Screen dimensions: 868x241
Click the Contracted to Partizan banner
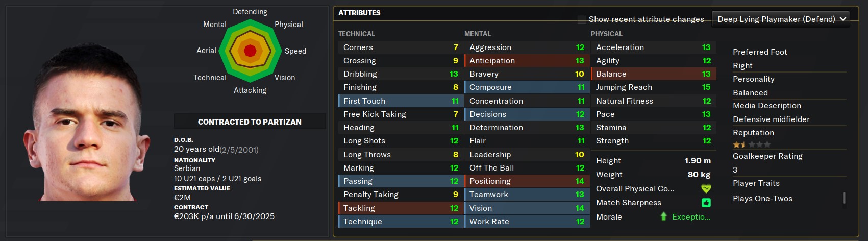[250, 122]
